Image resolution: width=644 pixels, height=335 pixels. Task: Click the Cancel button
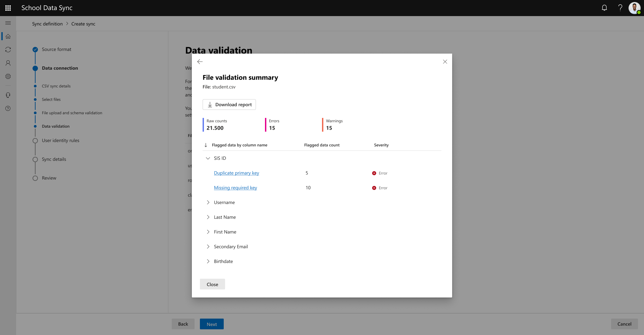[x=624, y=324]
